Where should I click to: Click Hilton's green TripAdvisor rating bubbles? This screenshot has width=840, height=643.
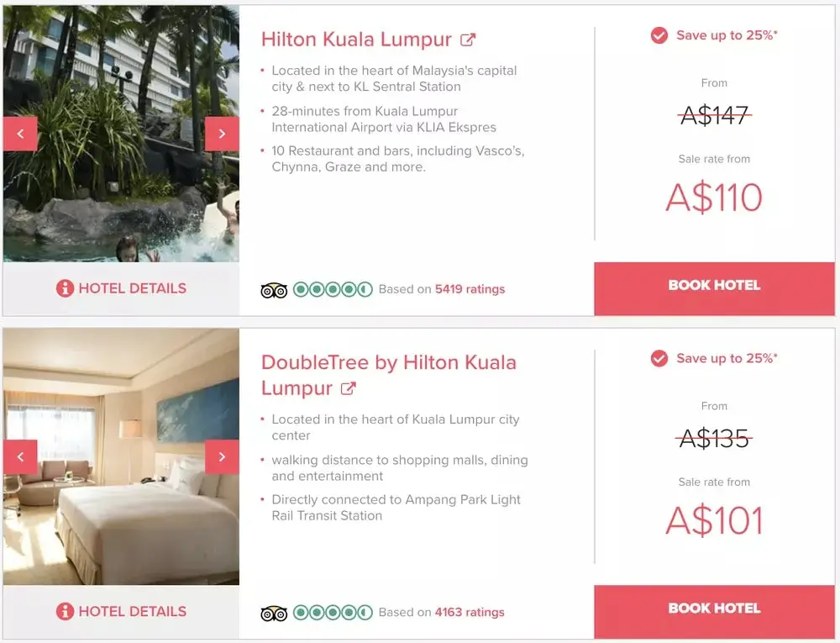[333, 290]
